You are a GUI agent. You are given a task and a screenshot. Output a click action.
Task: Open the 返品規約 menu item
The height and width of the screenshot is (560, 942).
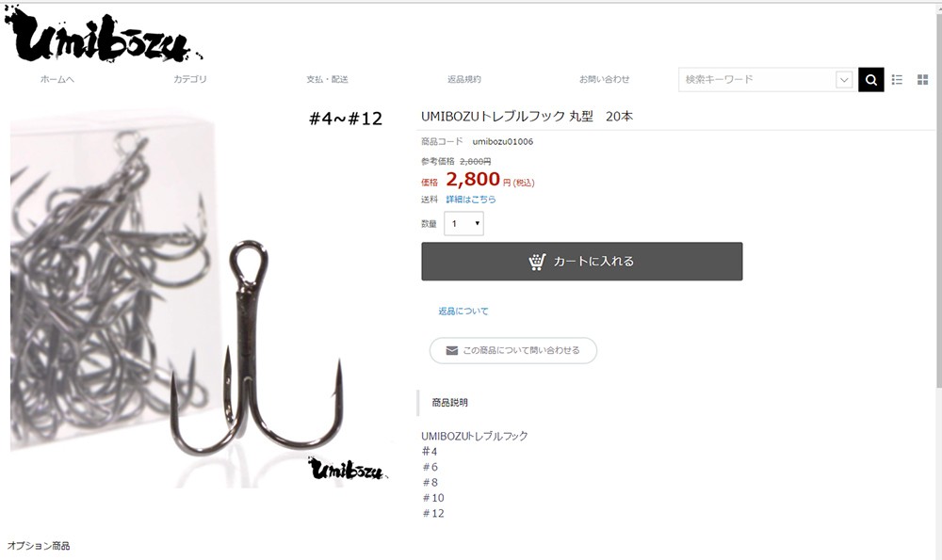[x=463, y=79]
